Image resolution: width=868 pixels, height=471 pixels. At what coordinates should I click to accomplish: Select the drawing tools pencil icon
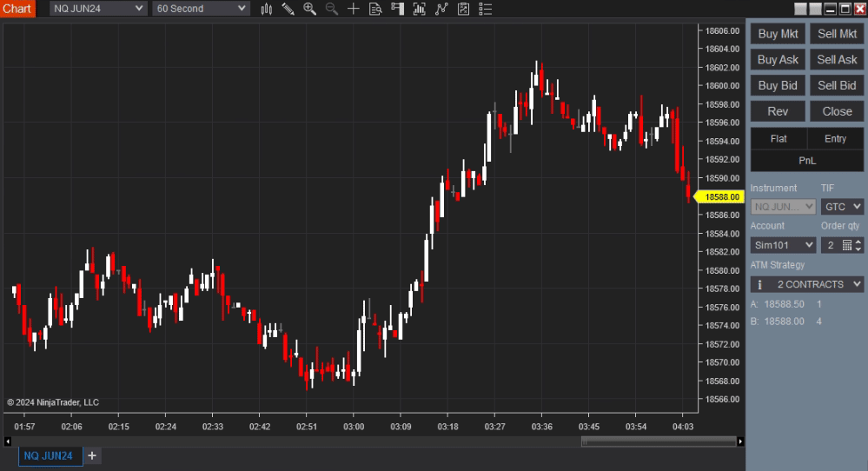click(288, 9)
